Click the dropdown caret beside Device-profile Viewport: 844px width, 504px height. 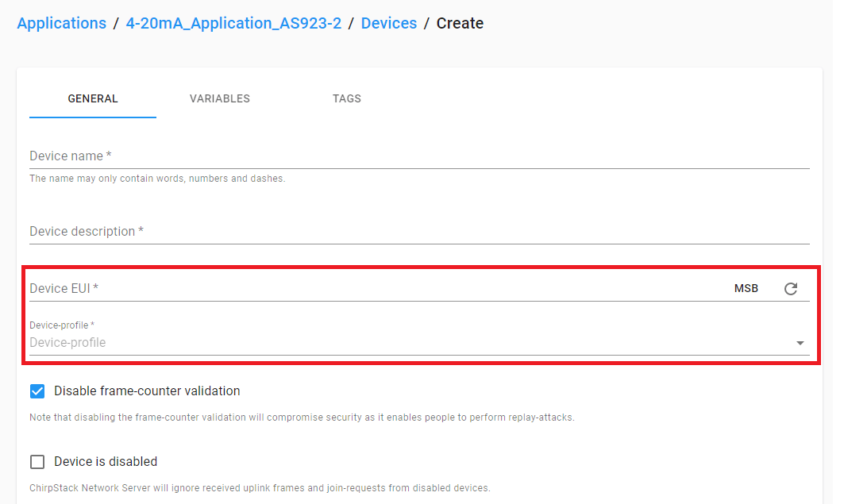pos(800,342)
